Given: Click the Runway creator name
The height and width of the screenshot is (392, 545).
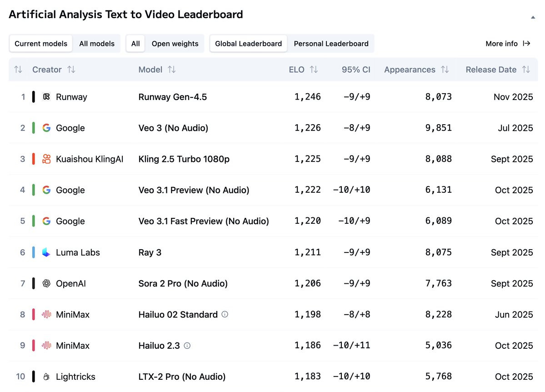Looking at the screenshot, I should coord(72,97).
